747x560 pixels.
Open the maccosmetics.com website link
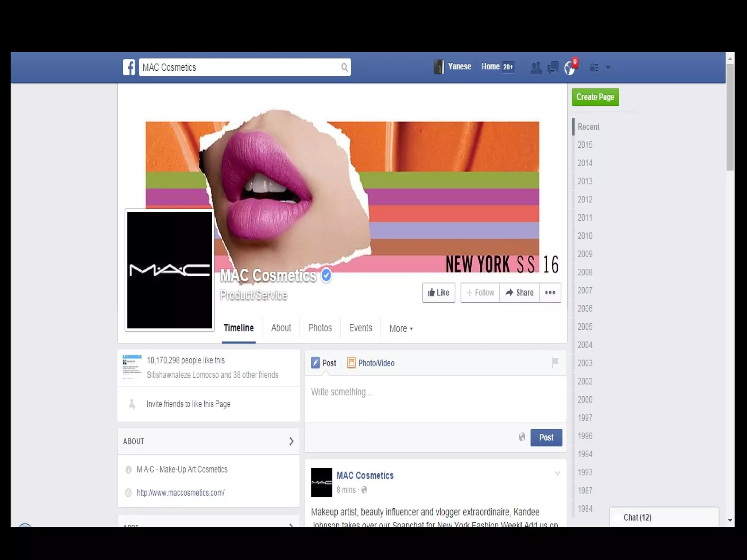(x=181, y=493)
